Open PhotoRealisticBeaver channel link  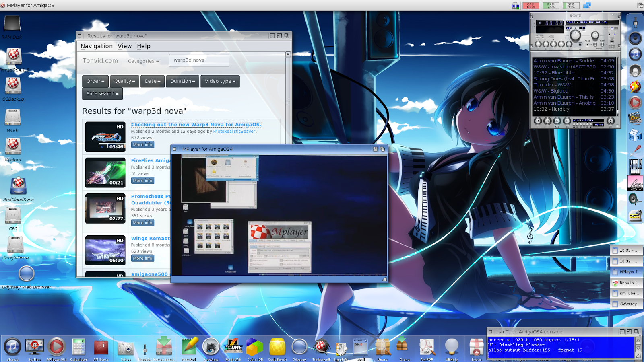234,131
